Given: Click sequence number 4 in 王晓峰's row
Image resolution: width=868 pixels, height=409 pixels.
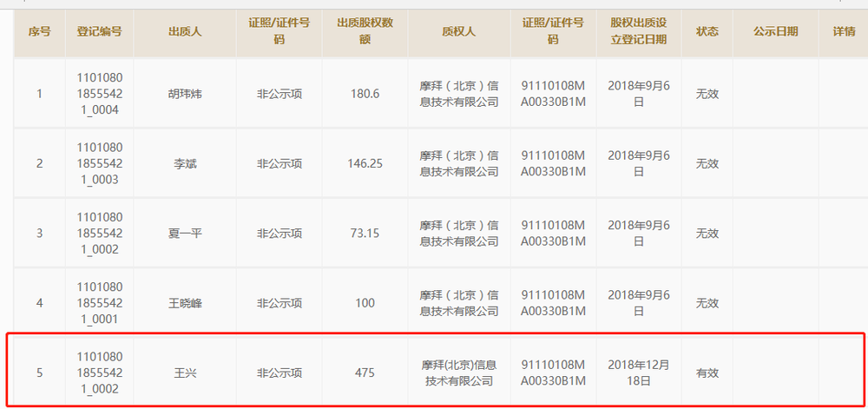Looking at the screenshot, I should pyautogui.click(x=39, y=303).
